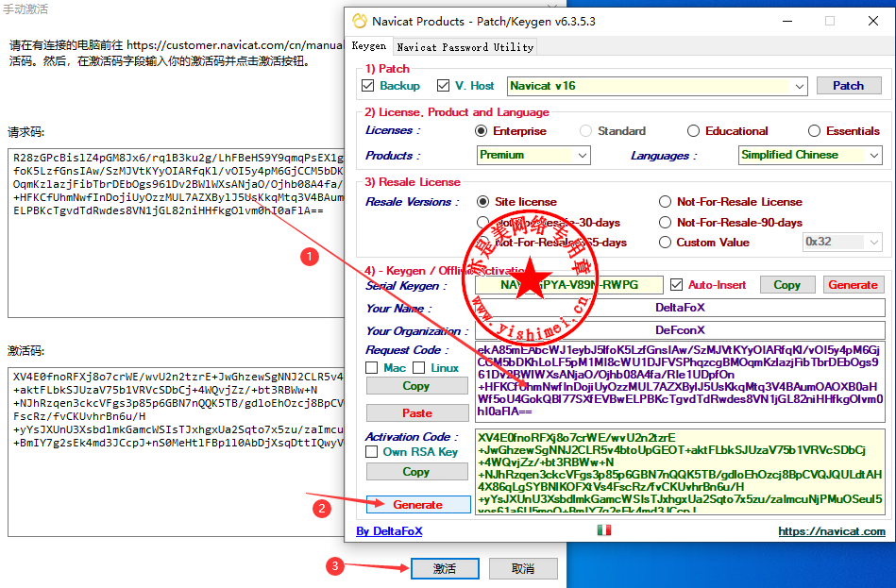
Task: Open the Languages Simplified Chinese dropdown
Action: pyautogui.click(x=810, y=155)
